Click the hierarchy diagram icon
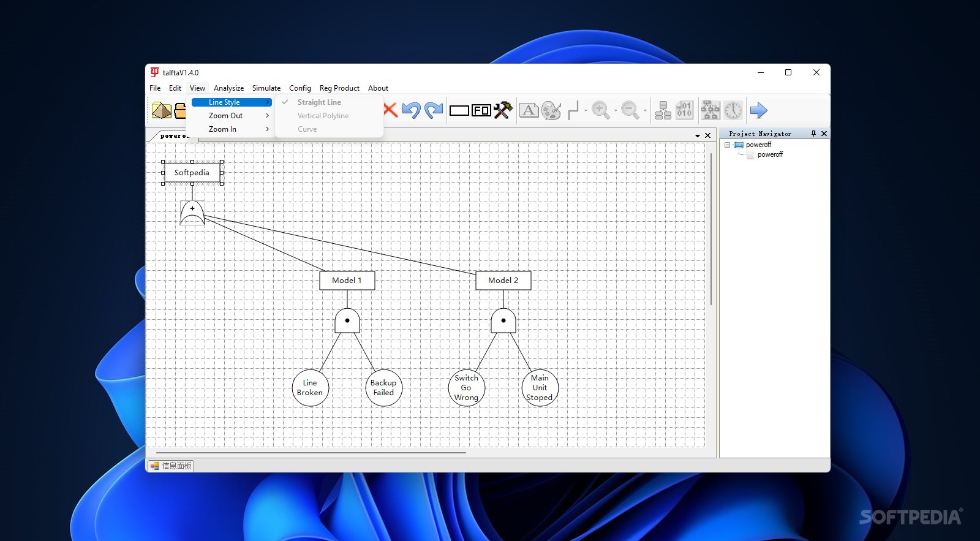 [x=710, y=110]
